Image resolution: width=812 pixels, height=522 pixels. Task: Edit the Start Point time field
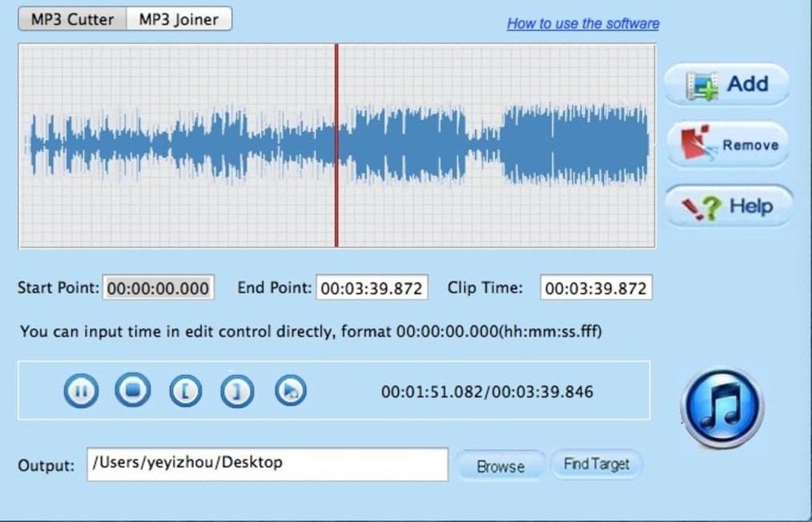click(x=158, y=287)
